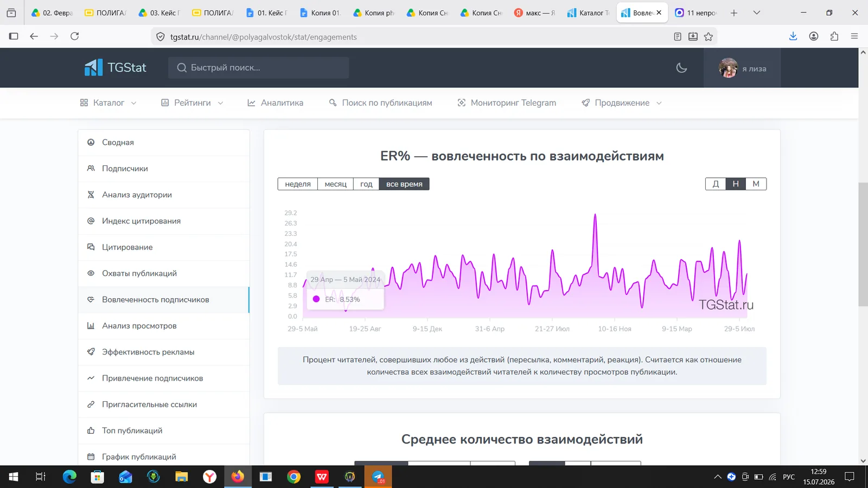
Task: Open the browser downloads icon
Action: pyautogui.click(x=793, y=36)
